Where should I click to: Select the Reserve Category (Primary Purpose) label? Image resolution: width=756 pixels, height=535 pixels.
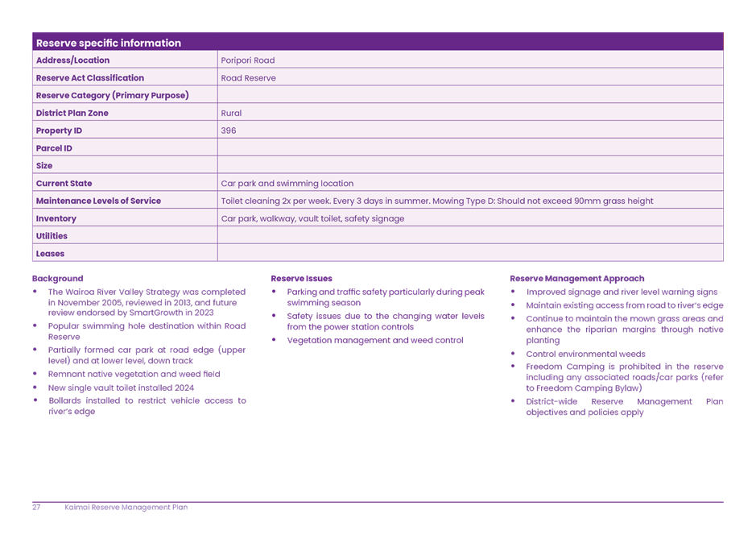(112, 96)
